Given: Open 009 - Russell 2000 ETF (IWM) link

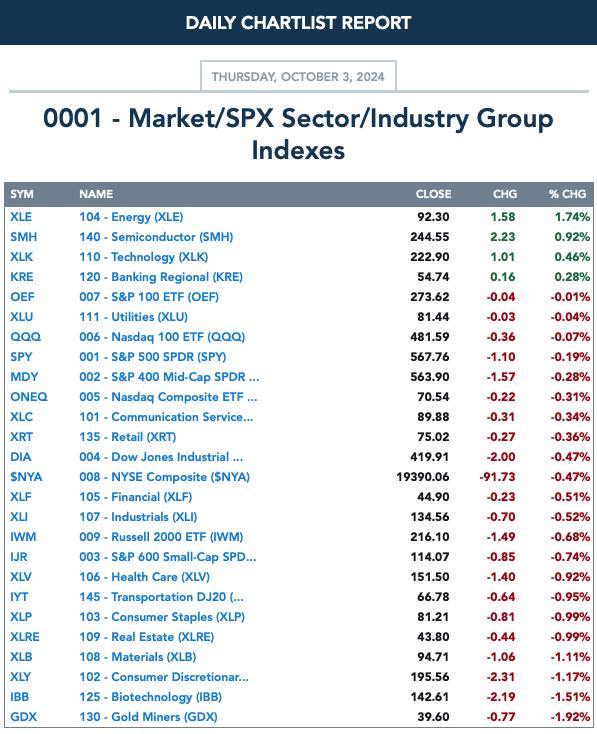Looking at the screenshot, I should click(161, 537).
